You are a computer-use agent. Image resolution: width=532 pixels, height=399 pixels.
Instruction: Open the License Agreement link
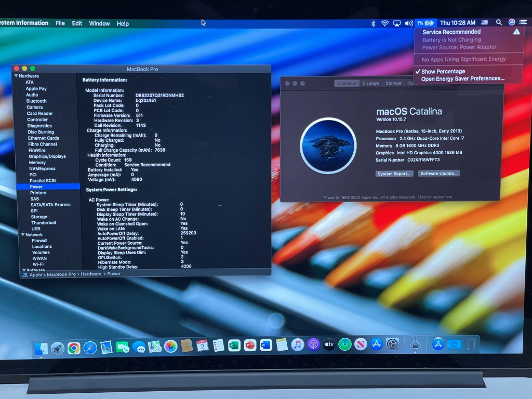435,197
